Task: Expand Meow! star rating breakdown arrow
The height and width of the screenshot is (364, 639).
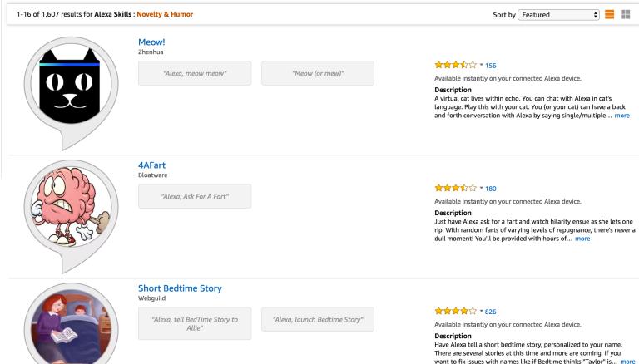Action: pyautogui.click(x=479, y=65)
